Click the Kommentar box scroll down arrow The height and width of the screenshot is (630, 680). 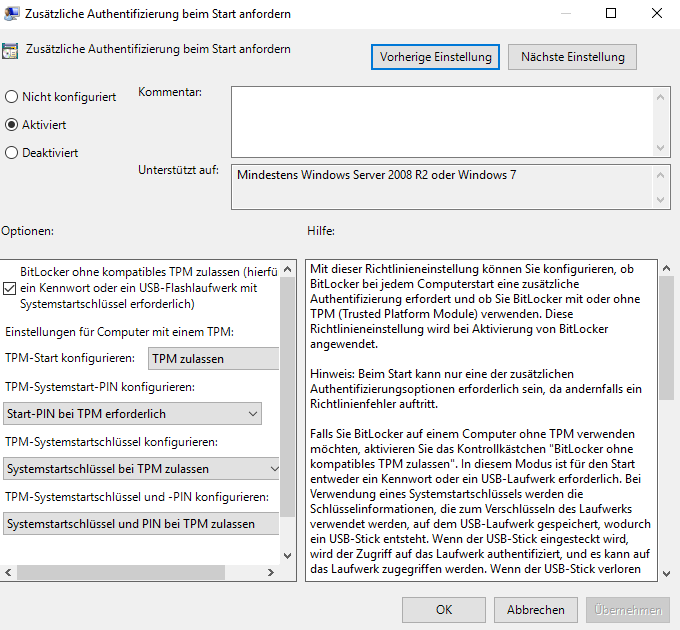(660, 147)
